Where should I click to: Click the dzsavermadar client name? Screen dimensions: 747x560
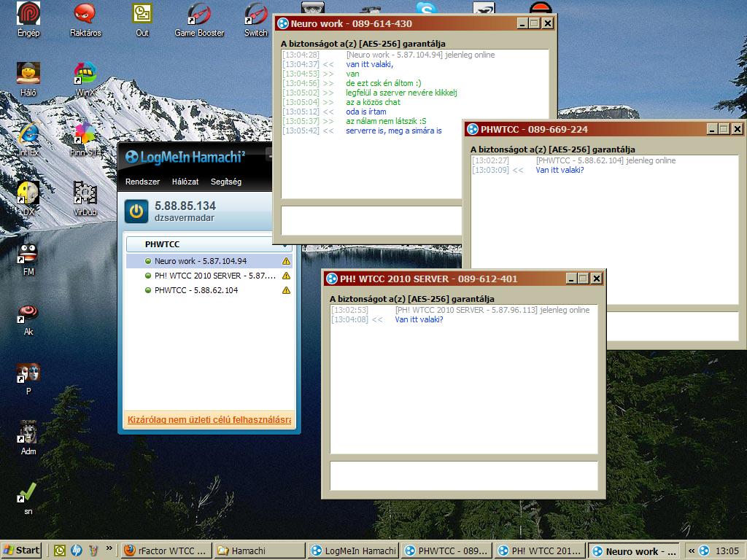pos(185,218)
